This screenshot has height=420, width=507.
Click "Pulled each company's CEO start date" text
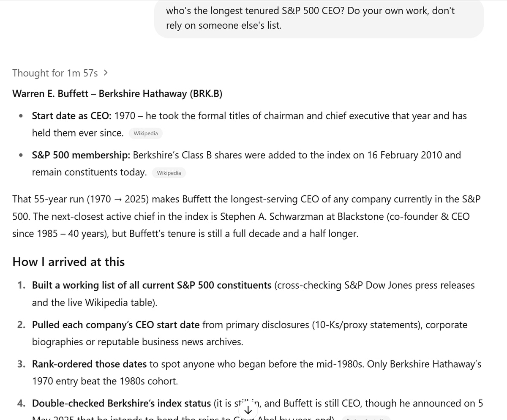click(116, 325)
